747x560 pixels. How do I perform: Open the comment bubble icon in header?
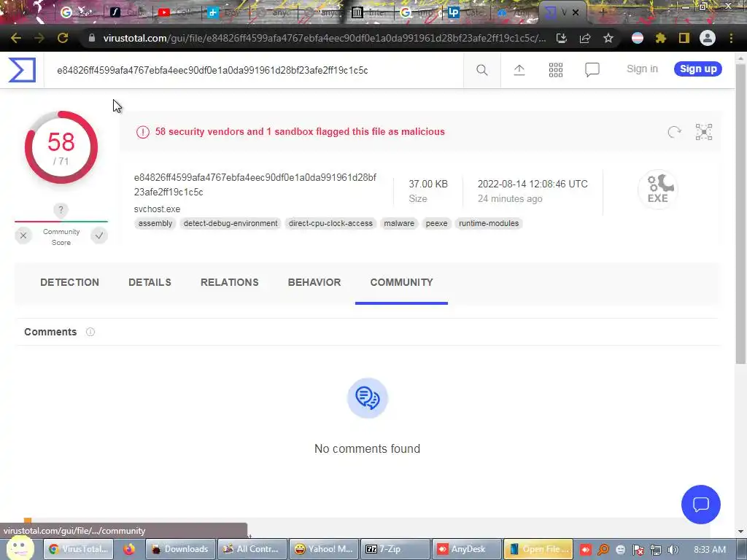pos(592,70)
